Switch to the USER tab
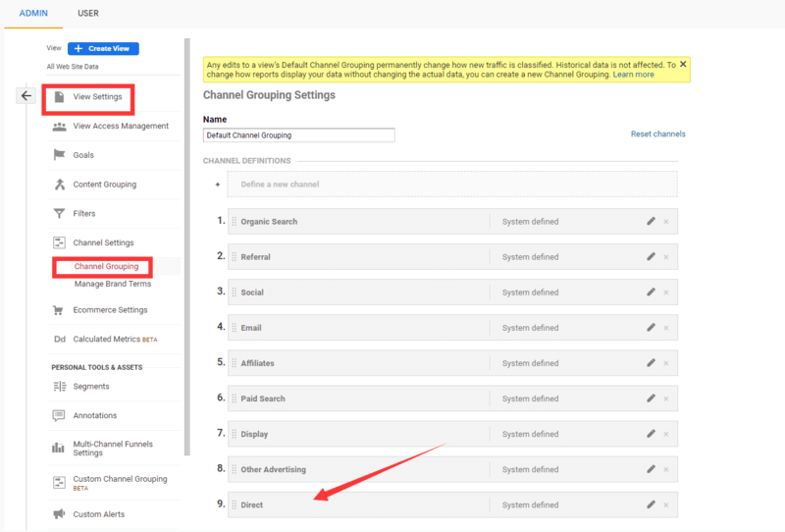 88,14
